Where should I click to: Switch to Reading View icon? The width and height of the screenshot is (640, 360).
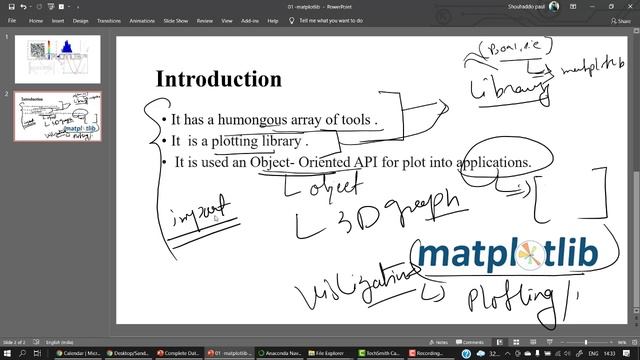click(533, 342)
